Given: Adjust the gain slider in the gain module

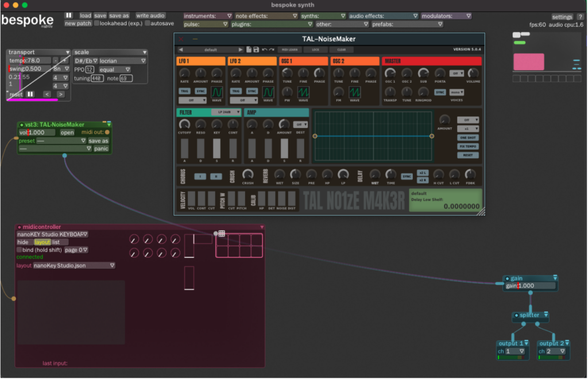Looking at the screenshot, I should pyautogui.click(x=531, y=286).
